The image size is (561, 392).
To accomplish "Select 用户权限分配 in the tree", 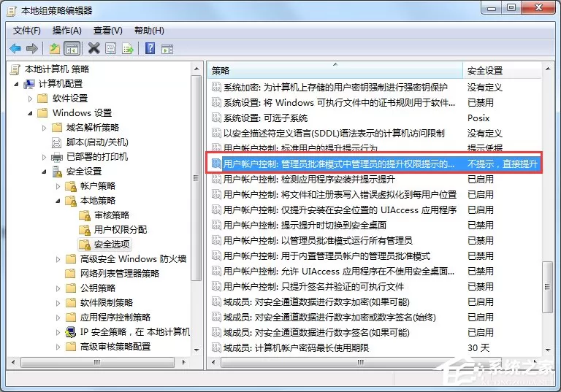I will (x=121, y=230).
